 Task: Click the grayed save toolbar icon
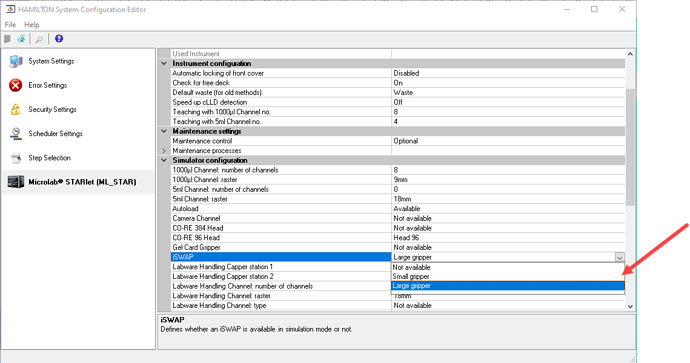click(x=7, y=39)
